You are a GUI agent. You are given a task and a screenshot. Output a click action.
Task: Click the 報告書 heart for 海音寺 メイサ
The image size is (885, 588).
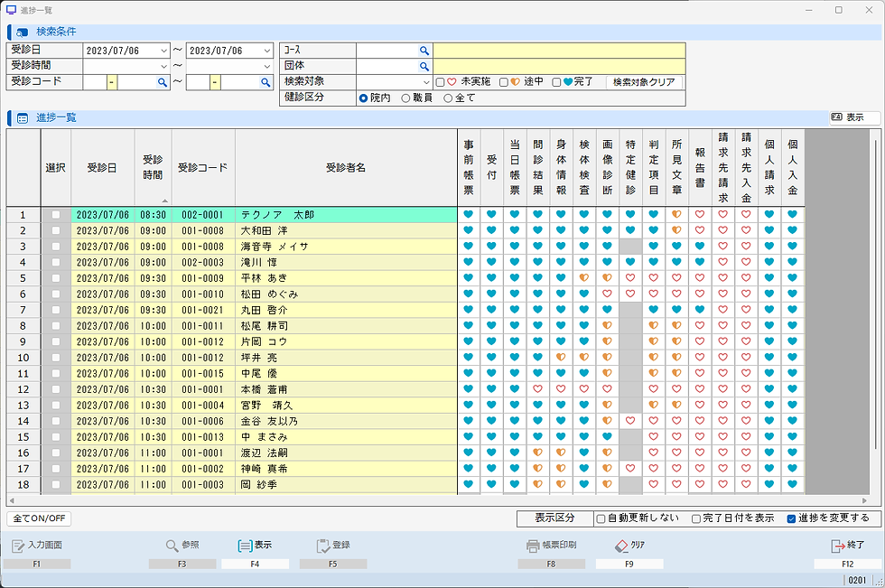pyautogui.click(x=700, y=246)
